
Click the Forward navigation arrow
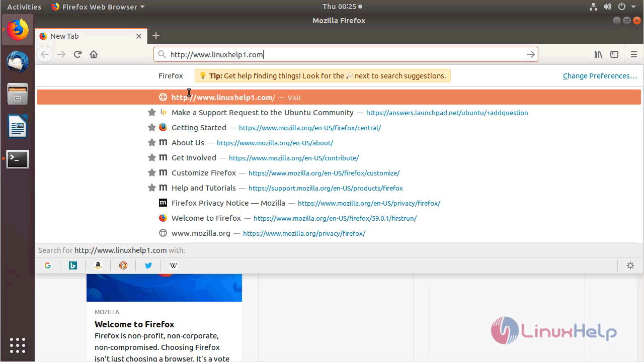click(x=61, y=54)
